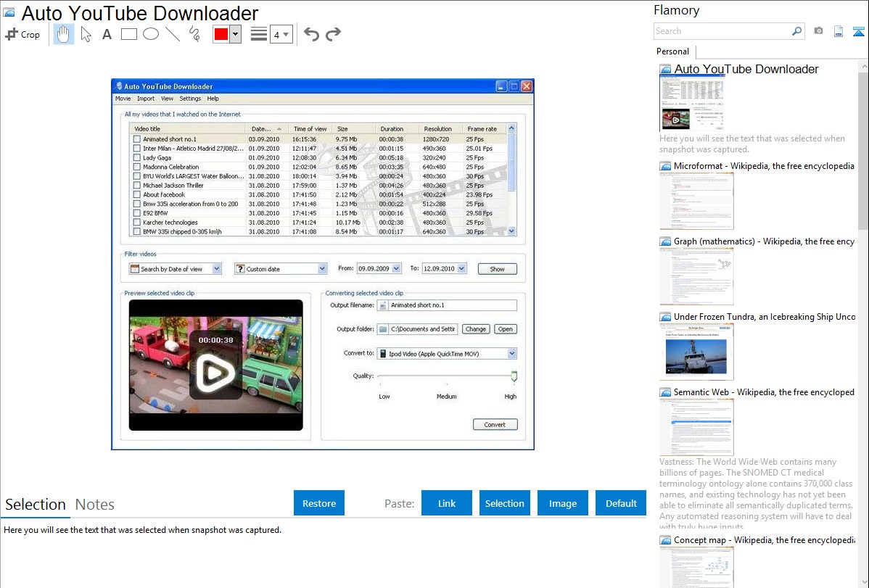Open the Personal tab
869x588 pixels.
click(672, 51)
